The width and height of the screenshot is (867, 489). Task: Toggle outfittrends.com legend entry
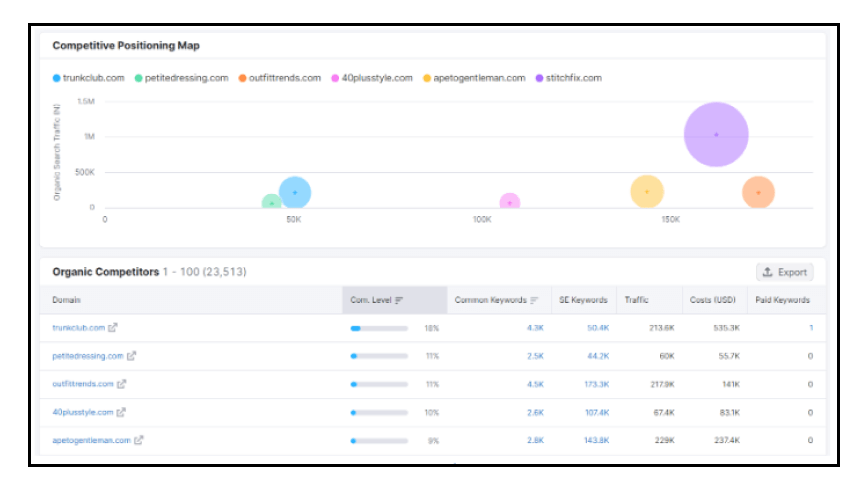280,78
